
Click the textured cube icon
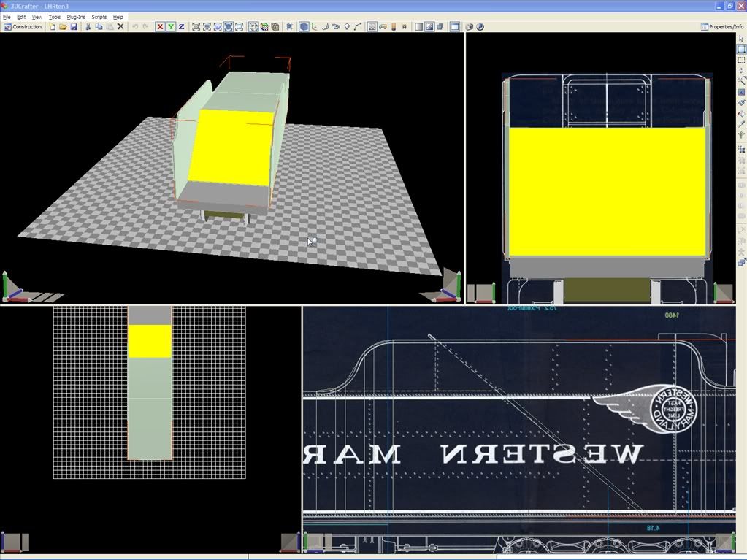[275, 27]
